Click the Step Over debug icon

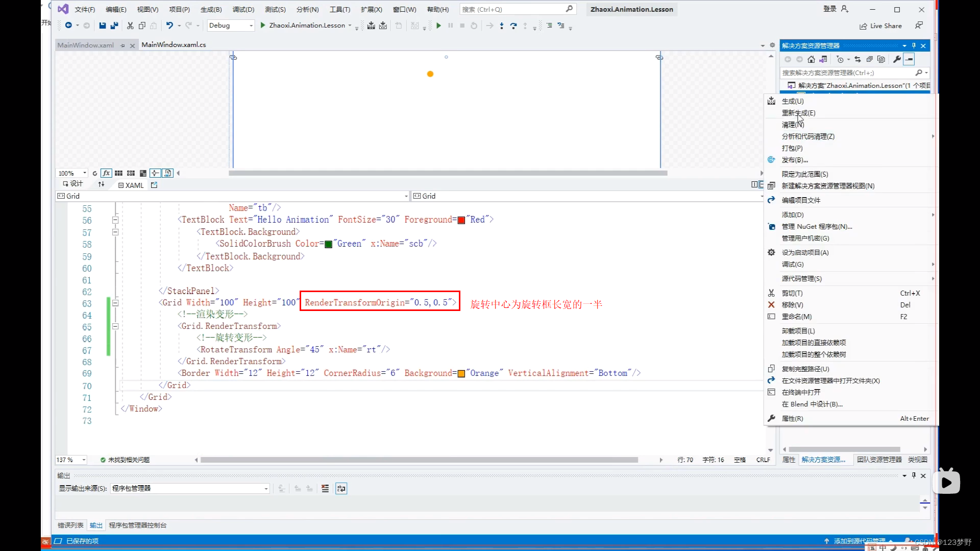point(513,26)
